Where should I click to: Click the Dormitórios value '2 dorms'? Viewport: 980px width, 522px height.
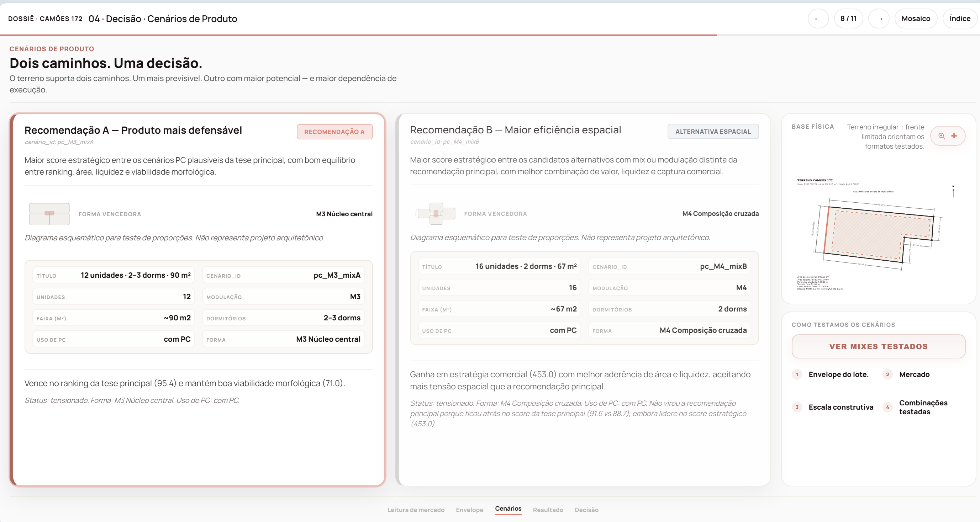(x=733, y=309)
